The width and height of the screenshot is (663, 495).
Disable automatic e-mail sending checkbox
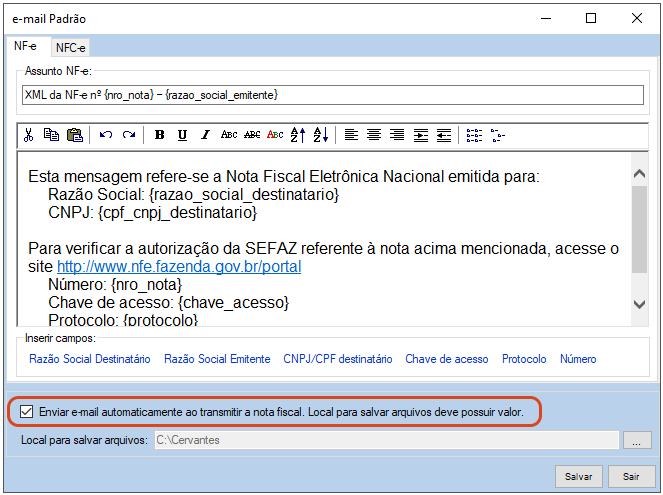[x=27, y=411]
